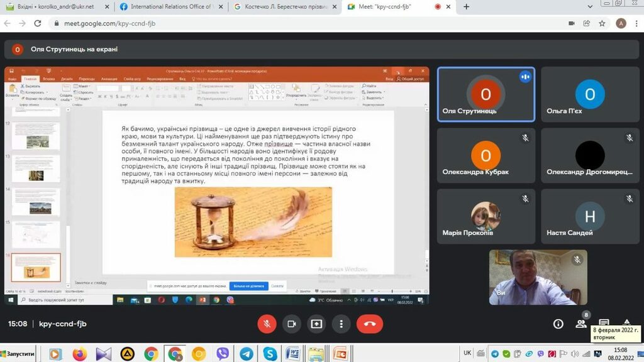Bookmark this page with star icon

(602, 23)
